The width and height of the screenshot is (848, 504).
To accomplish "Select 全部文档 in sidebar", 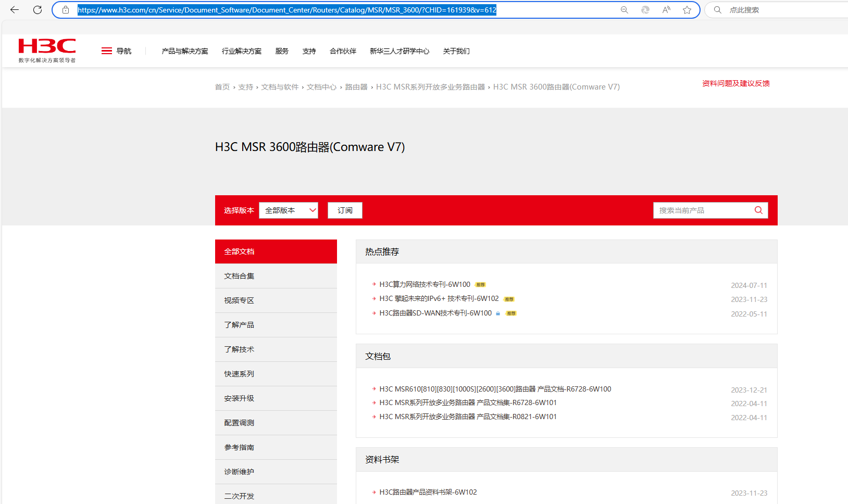I will click(276, 251).
